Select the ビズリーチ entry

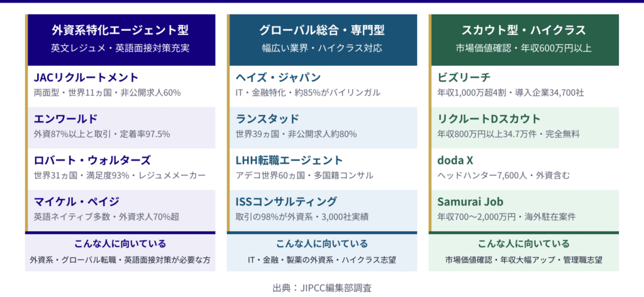(464, 77)
